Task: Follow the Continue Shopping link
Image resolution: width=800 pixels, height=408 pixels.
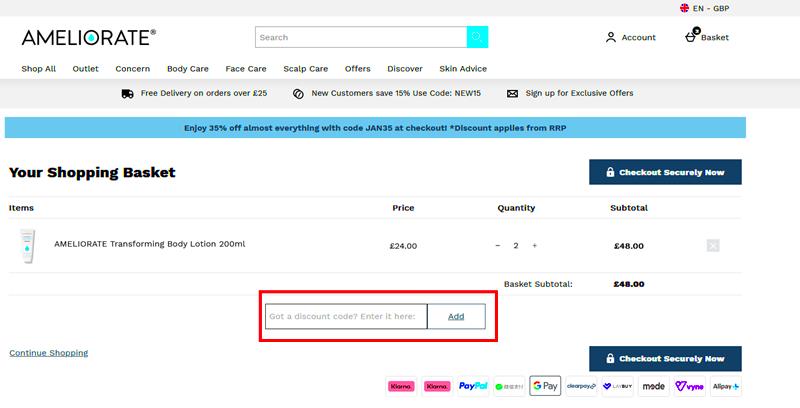Action: point(48,353)
